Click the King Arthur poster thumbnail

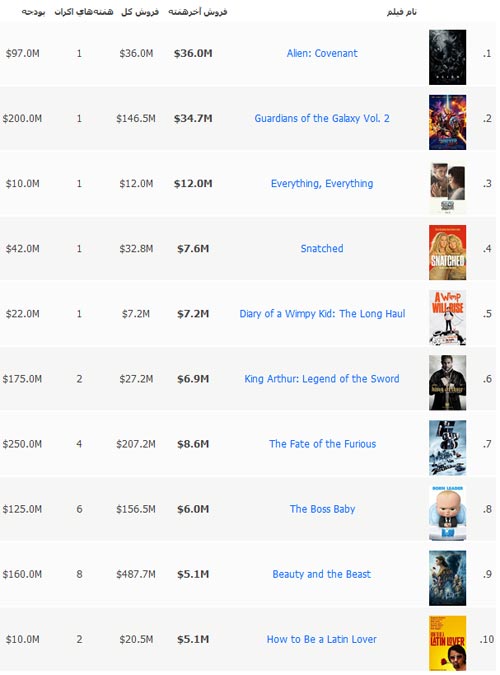[x=447, y=383]
